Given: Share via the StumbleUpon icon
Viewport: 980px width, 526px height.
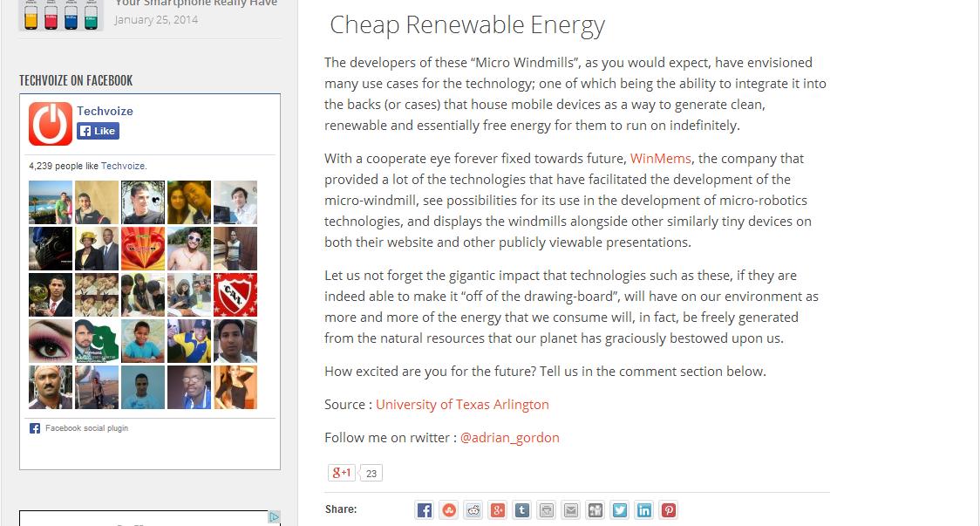Looking at the screenshot, I should [449, 510].
